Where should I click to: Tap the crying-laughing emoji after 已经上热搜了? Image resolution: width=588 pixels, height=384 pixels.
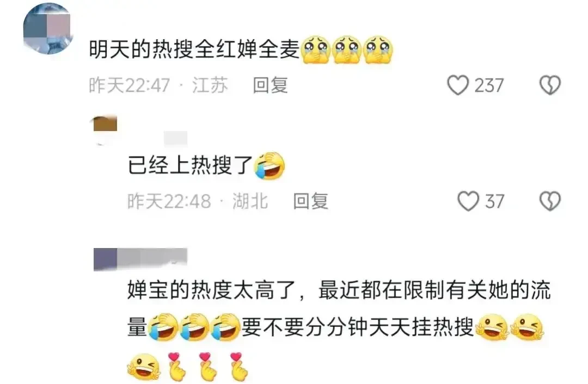point(269,165)
